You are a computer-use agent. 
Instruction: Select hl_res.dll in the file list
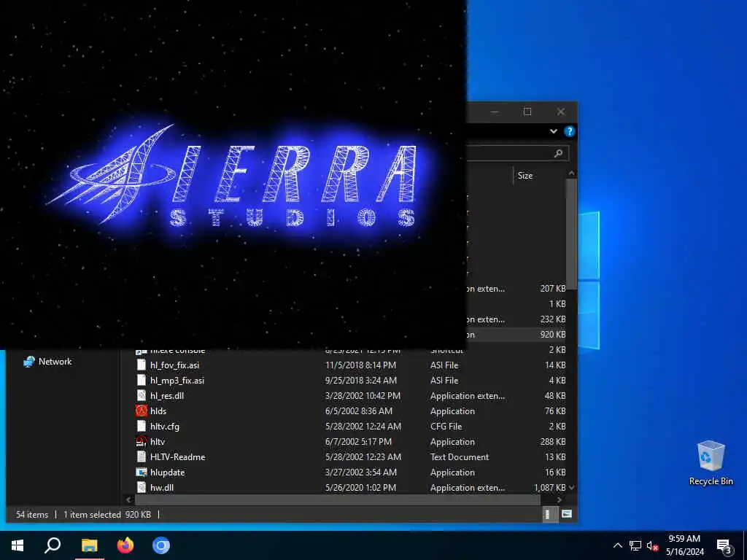coord(167,396)
